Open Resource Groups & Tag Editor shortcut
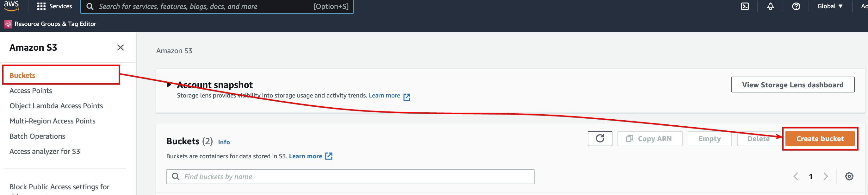 click(50, 24)
